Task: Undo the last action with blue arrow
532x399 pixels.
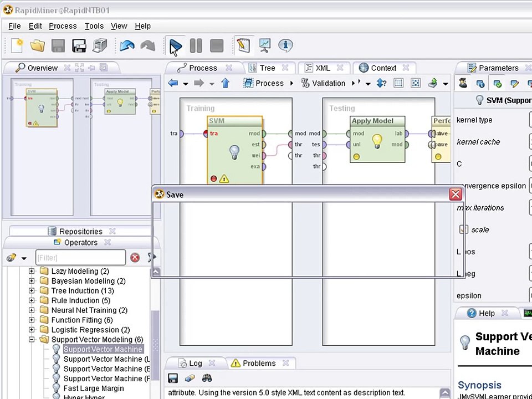Action: point(127,45)
